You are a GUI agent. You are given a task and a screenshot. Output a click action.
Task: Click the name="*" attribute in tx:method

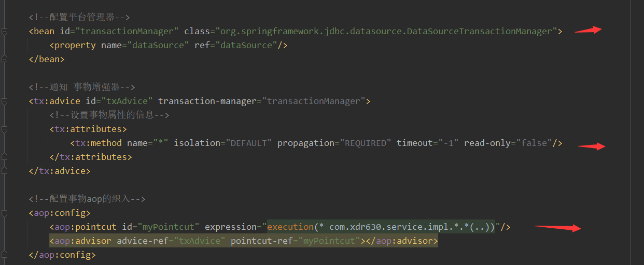coord(148,143)
